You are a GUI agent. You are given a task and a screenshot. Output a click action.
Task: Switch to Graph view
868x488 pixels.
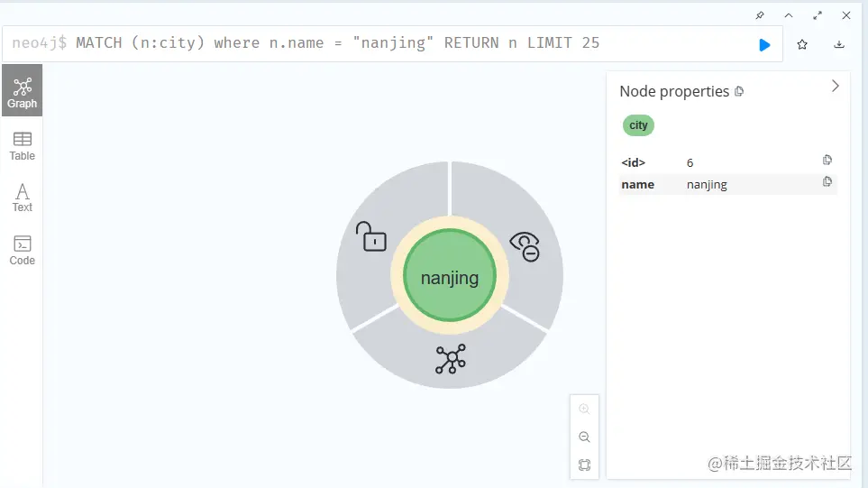[23, 90]
